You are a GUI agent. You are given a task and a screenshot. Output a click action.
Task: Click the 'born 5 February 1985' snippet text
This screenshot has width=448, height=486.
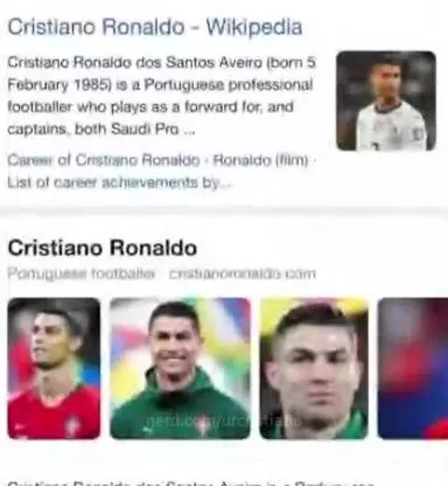tap(161, 74)
